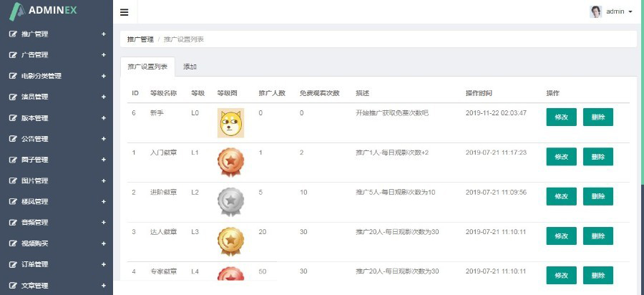
Task: Click the edit icon beside 公告管理
Action: tap(13, 139)
